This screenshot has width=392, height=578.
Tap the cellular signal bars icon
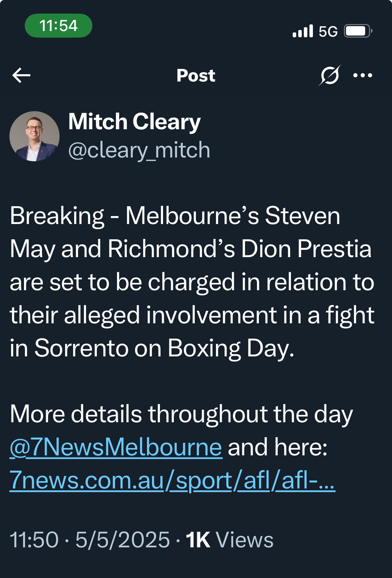pyautogui.click(x=303, y=31)
